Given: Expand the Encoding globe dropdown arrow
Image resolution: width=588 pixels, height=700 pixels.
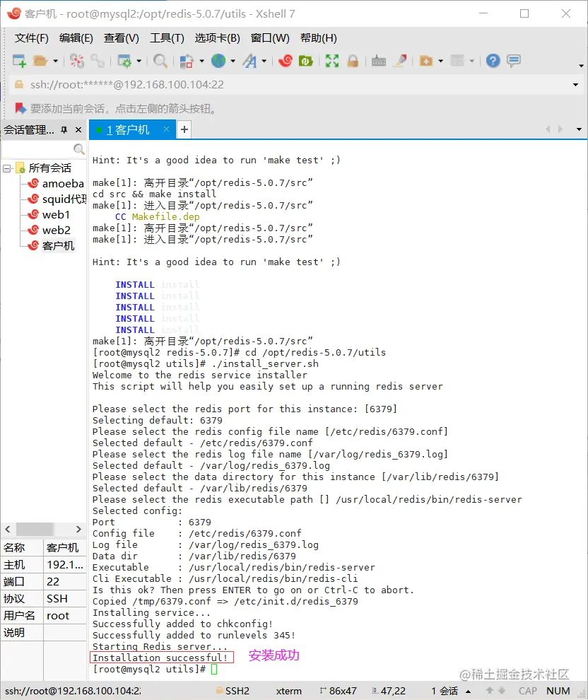Looking at the screenshot, I should (x=233, y=61).
